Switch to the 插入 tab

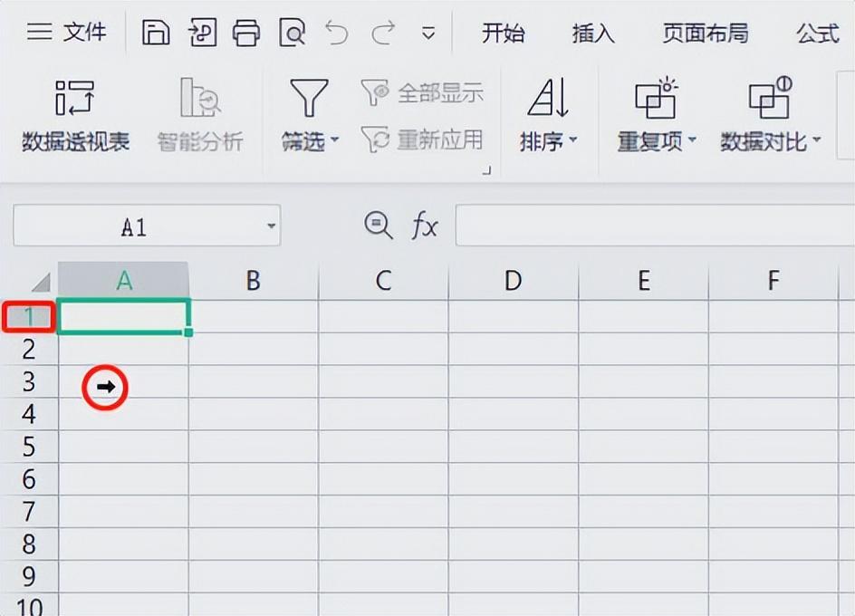(x=592, y=34)
